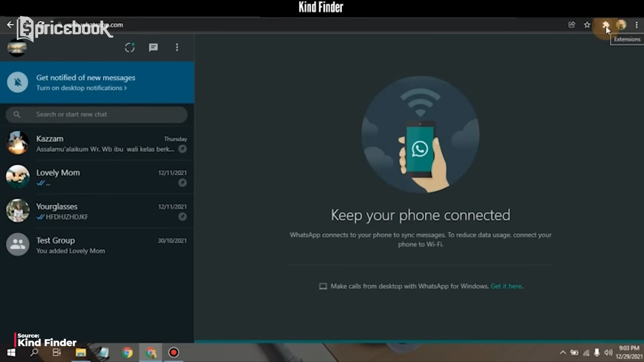Click the HFDHJZHDJKF message preview
The width and height of the screenshot is (644, 362).
pyautogui.click(x=67, y=217)
